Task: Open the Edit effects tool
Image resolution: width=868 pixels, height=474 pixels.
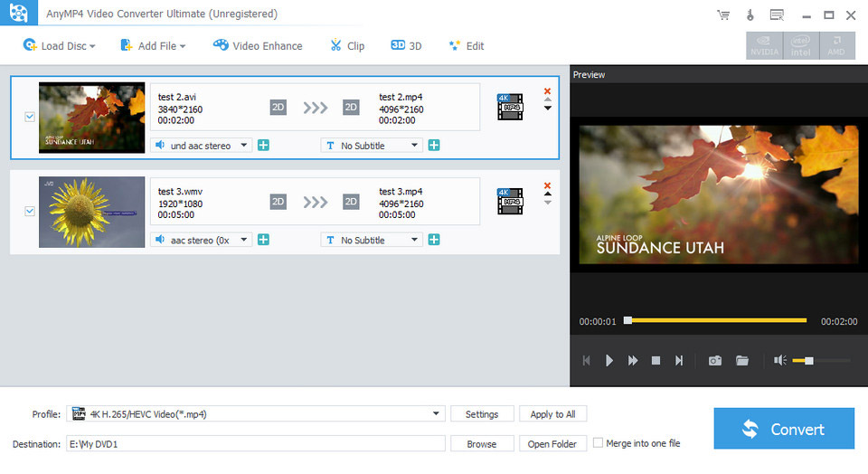Action: tap(467, 46)
